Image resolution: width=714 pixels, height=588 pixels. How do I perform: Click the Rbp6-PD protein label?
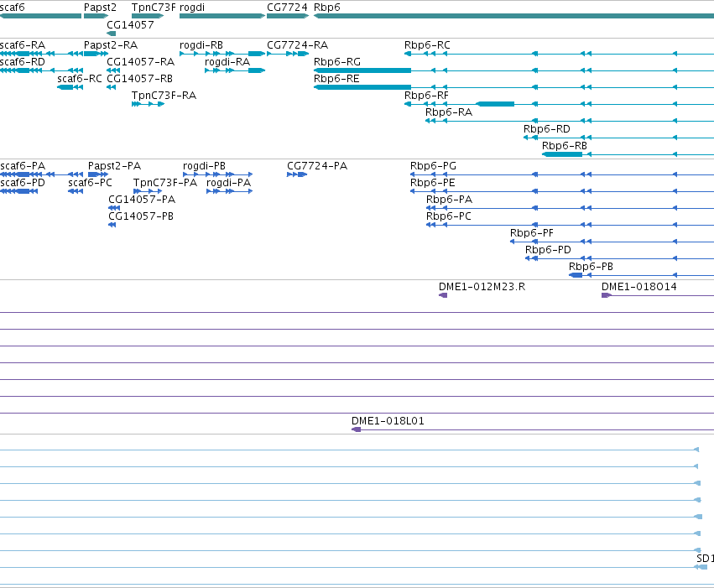[548, 249]
